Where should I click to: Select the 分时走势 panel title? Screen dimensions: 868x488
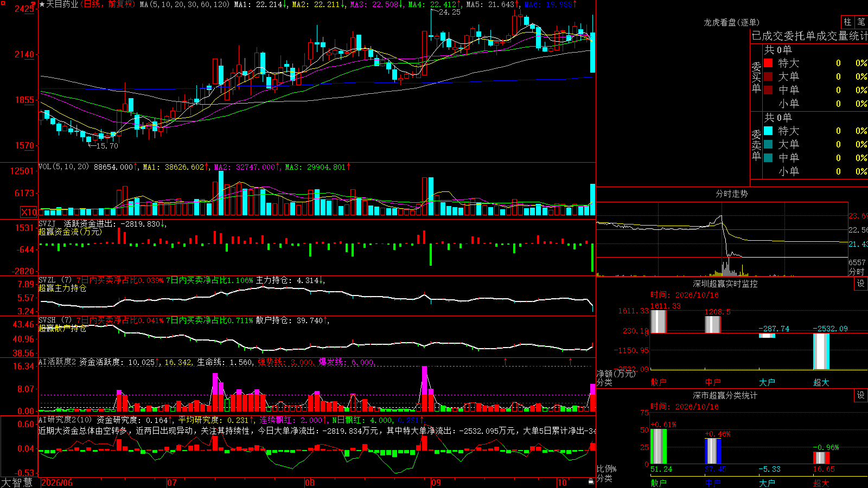point(731,194)
